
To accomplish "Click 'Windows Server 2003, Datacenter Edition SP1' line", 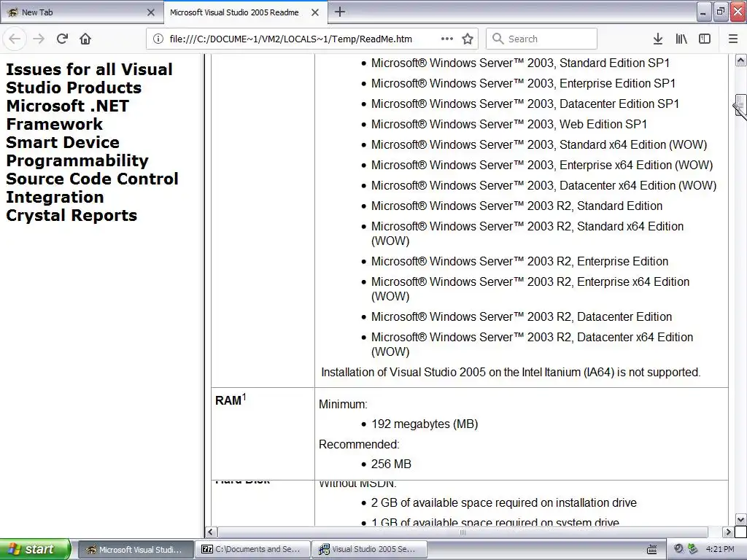I will point(525,104).
